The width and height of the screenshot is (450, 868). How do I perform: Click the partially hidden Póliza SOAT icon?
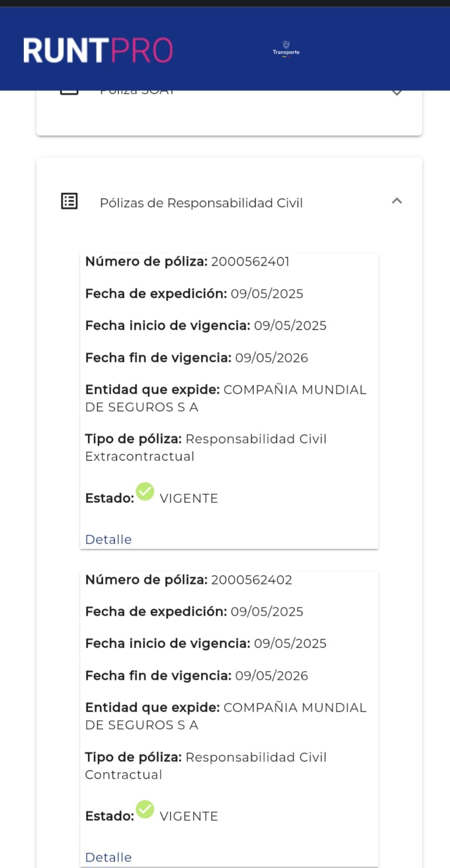click(69, 92)
